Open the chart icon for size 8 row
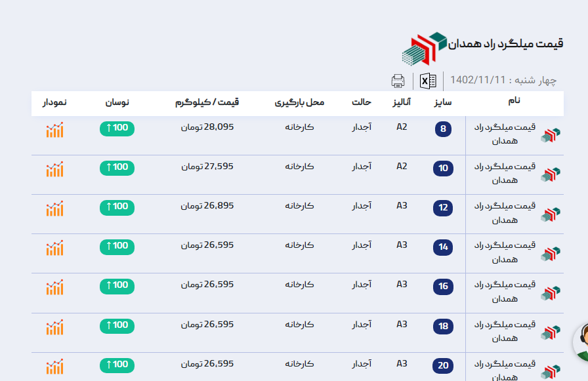 pyautogui.click(x=55, y=130)
